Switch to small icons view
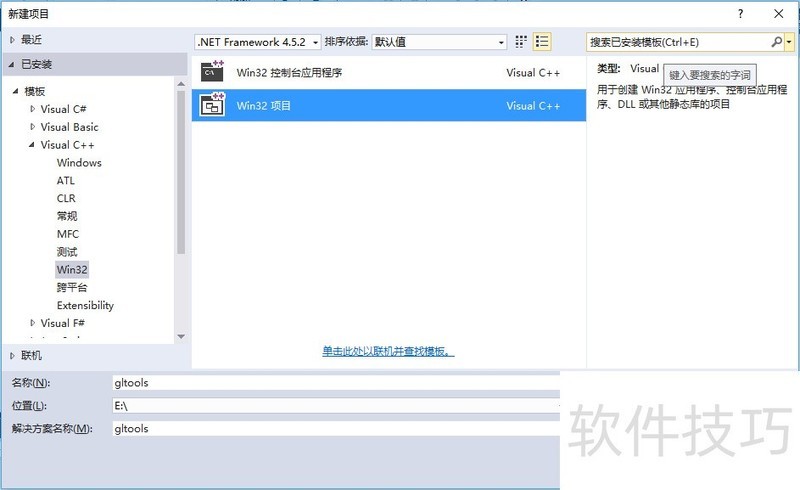Image resolution: width=800 pixels, height=490 pixels. [520, 42]
